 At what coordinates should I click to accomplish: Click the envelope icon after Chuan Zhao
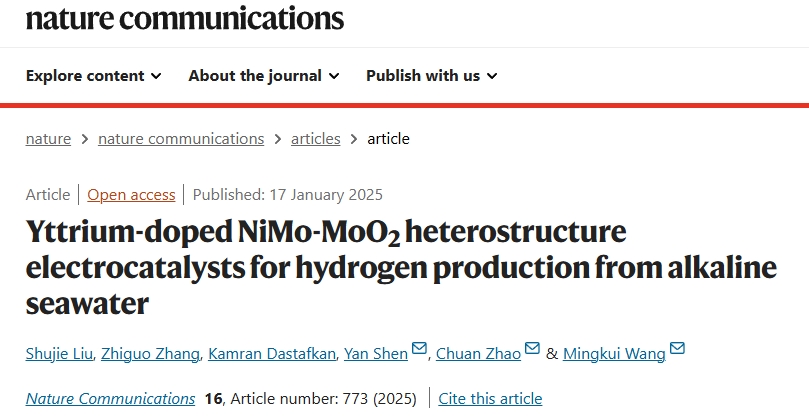(532, 348)
